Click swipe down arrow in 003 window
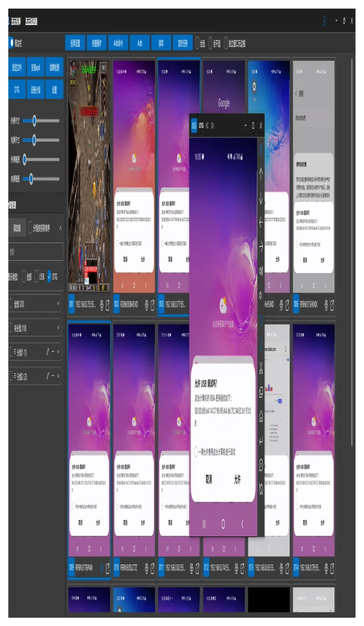The image size is (364, 626). pyautogui.click(x=261, y=198)
